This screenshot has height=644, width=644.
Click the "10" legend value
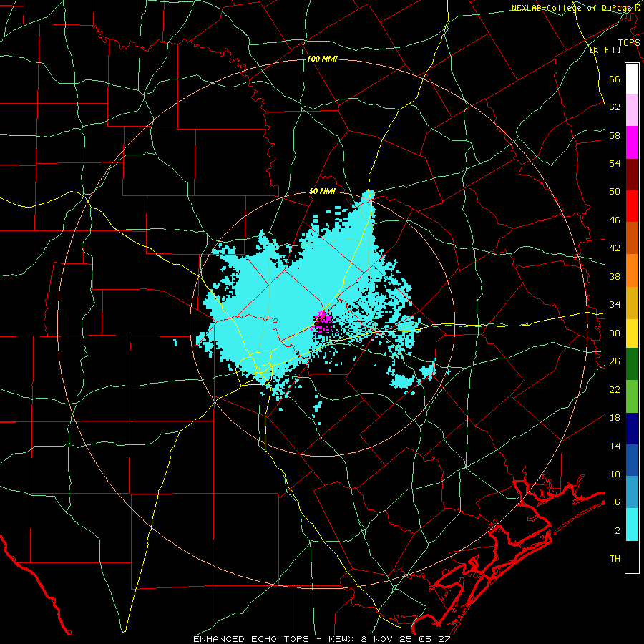tap(615, 474)
